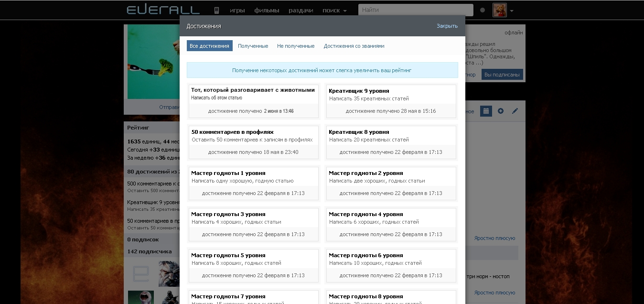Screen dimensions: 644x304
Task: Click the round notification dot icon
Action: [x=483, y=10]
